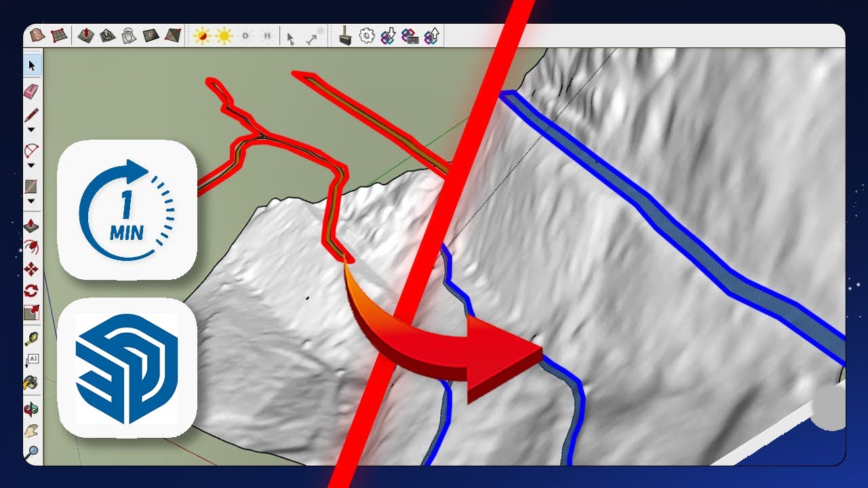Click the extension icon with keyboard
This screenshot has width=868, height=488.
point(410,36)
